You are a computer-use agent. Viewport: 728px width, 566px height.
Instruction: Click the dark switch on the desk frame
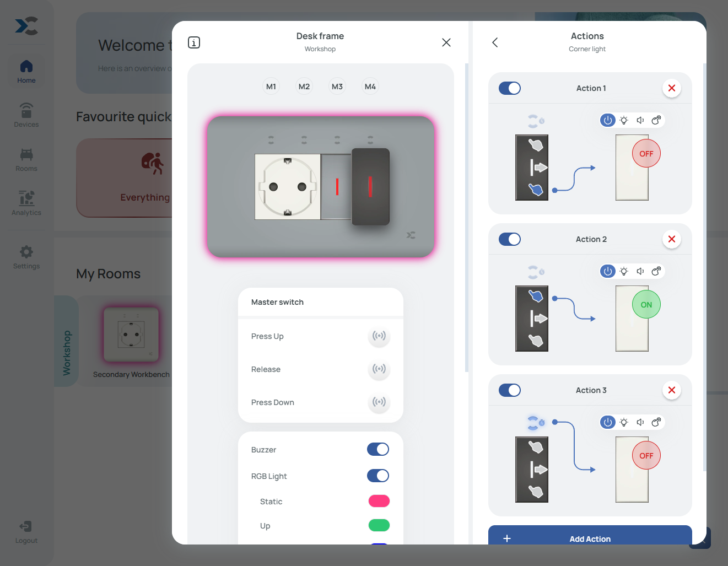click(x=370, y=187)
